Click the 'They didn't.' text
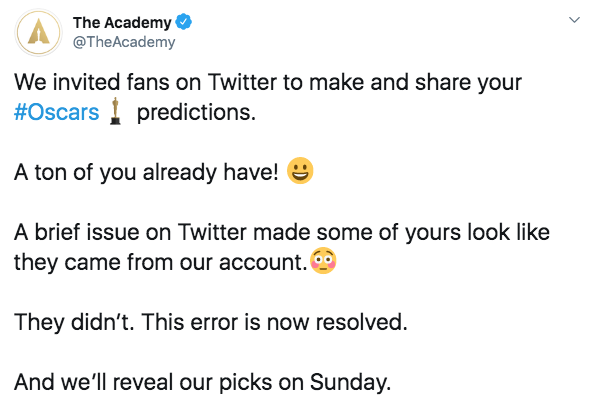592x418 pixels. point(74,322)
